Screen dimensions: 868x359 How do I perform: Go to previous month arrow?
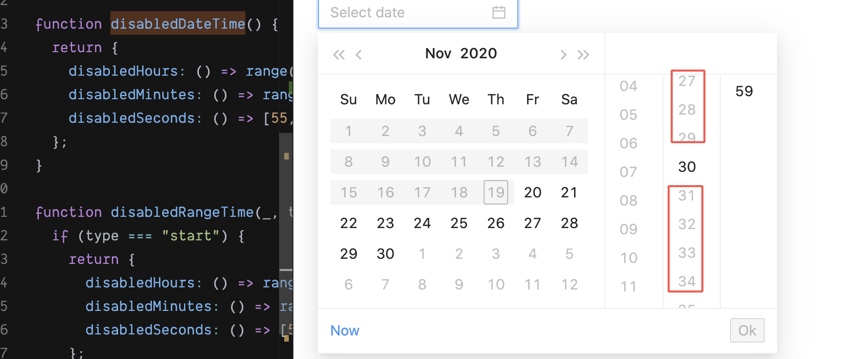click(359, 55)
